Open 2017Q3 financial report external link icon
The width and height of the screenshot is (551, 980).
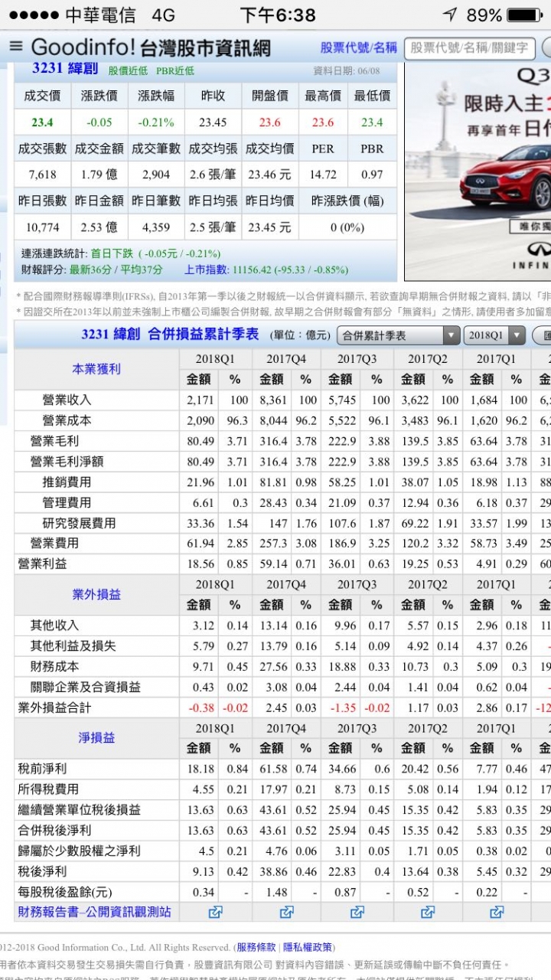pyautogui.click(x=357, y=912)
